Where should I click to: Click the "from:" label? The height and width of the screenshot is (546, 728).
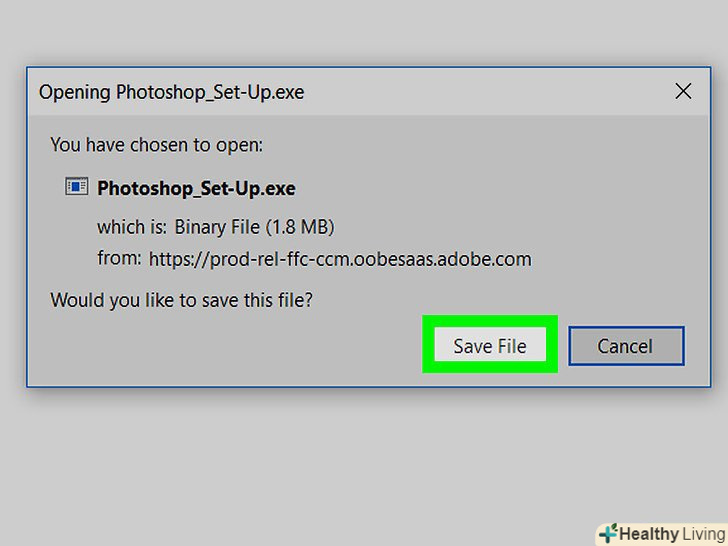pos(119,258)
